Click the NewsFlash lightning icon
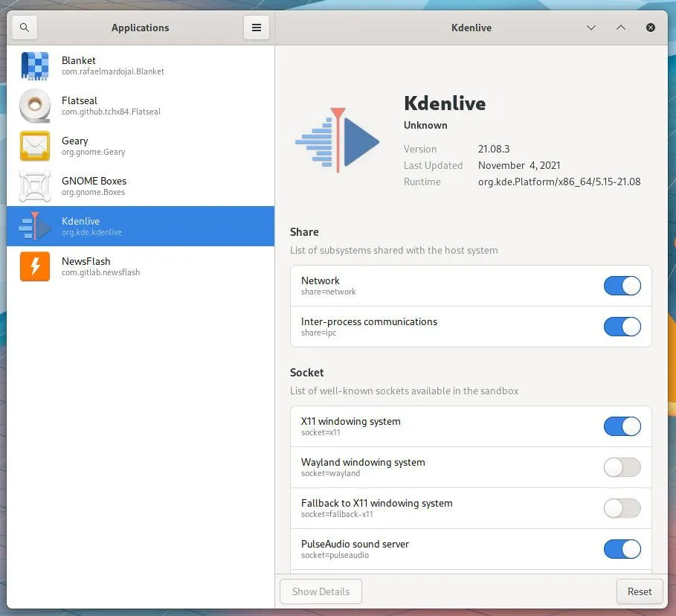Screen dimensions: 676x616 tap(35, 267)
